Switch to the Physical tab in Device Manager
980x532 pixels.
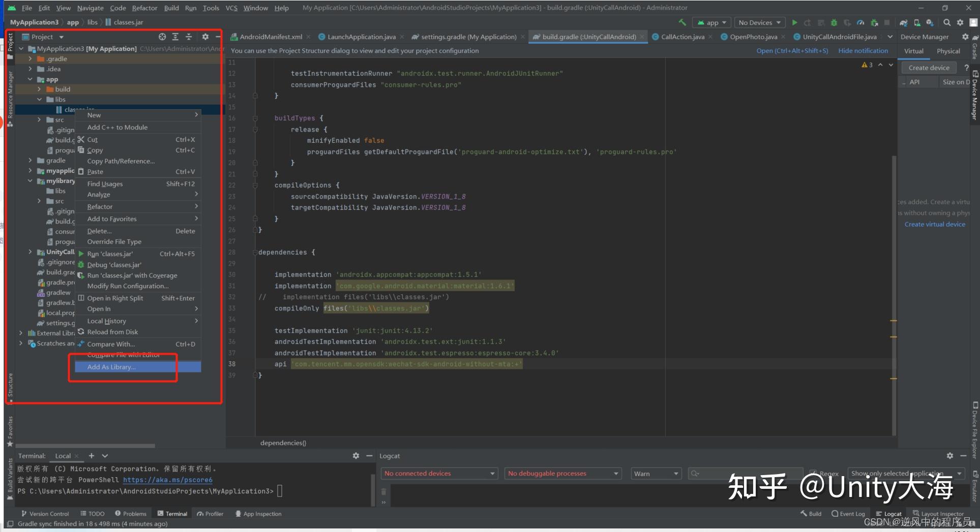point(948,51)
